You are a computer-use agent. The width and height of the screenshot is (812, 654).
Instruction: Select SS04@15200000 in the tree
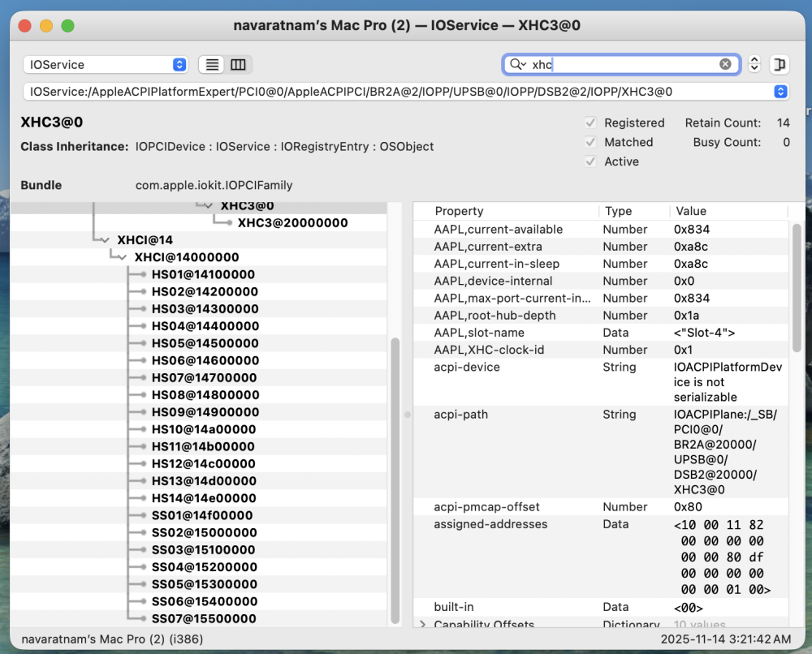[204, 567]
